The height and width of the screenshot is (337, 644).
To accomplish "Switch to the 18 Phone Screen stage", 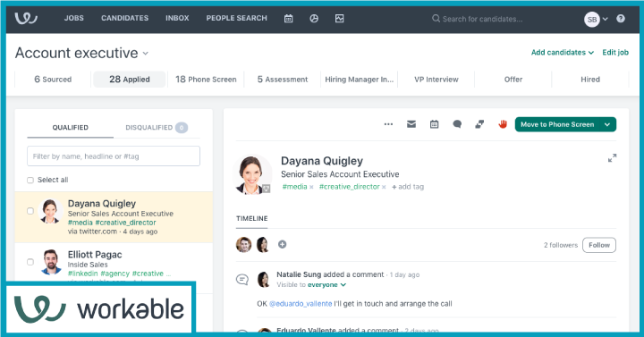I will pos(206,80).
